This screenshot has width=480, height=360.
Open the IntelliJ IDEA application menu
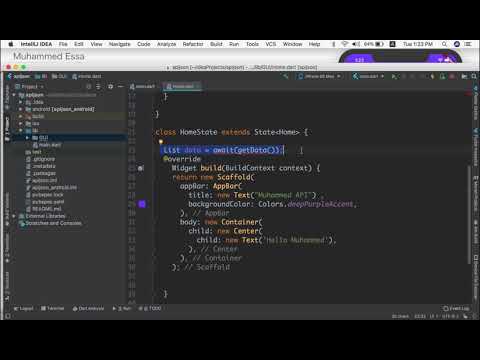click(x=36, y=44)
